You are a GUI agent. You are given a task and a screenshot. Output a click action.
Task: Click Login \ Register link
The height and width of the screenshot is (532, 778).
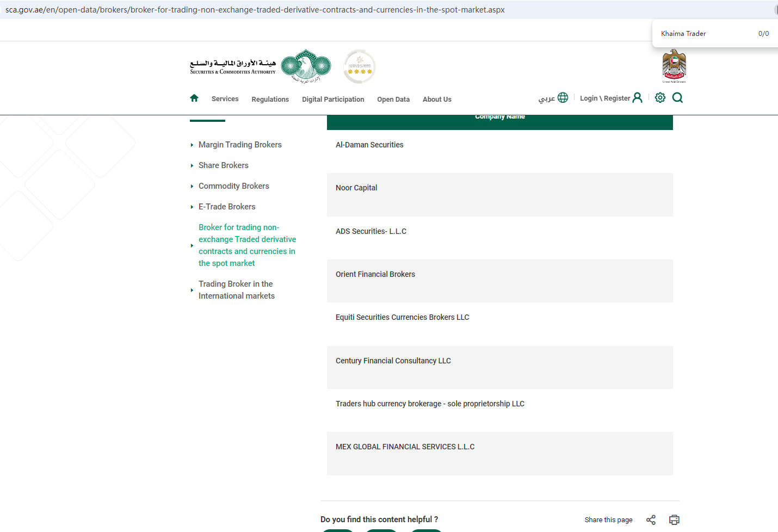605,98
